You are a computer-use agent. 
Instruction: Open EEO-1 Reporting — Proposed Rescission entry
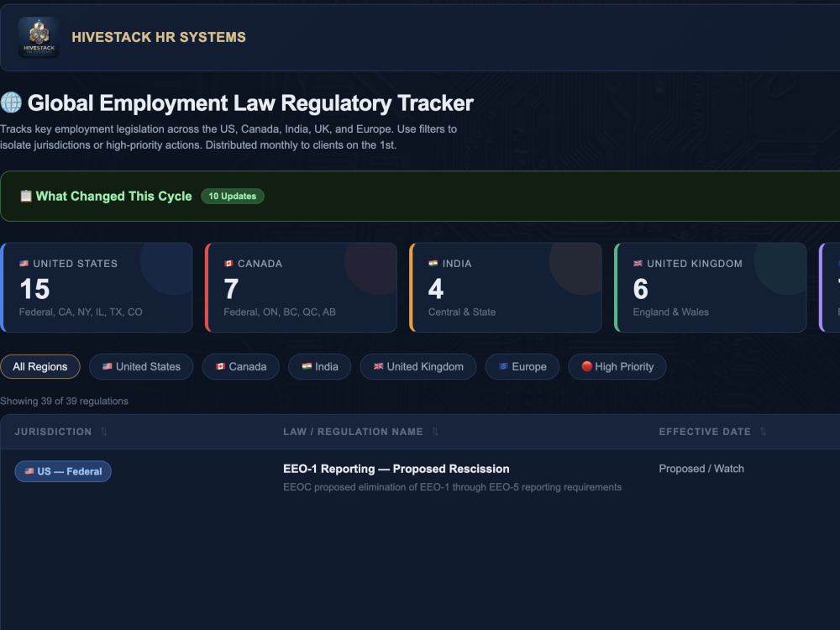pyautogui.click(x=396, y=469)
